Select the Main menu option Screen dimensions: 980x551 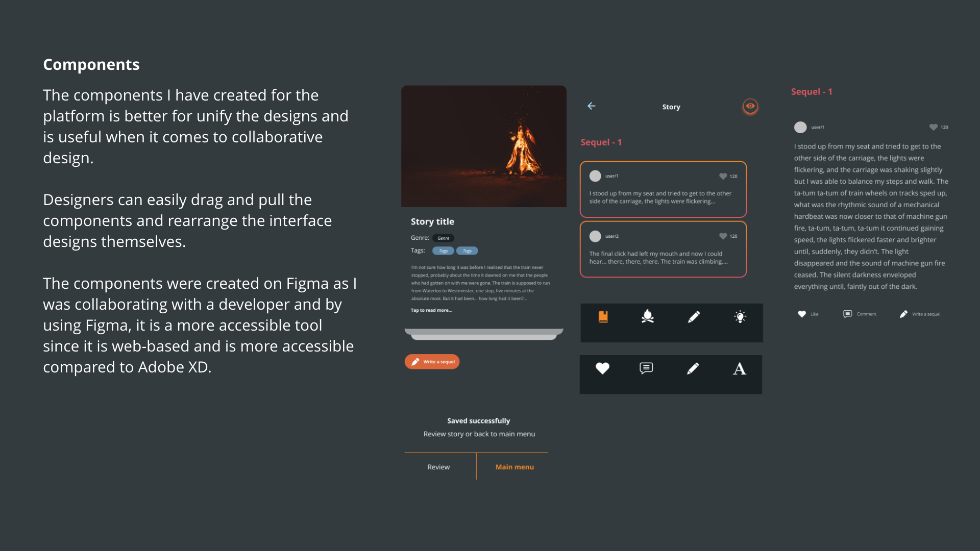pyautogui.click(x=514, y=467)
